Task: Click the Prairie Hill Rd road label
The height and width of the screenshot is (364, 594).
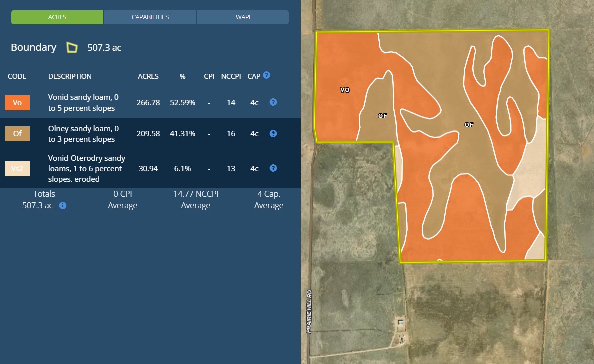Action: tap(309, 312)
